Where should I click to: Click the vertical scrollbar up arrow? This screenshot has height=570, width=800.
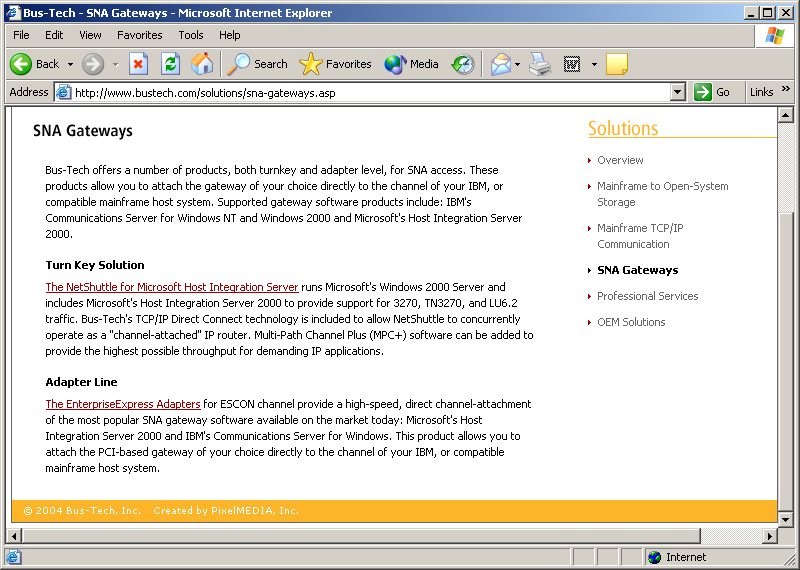[785, 115]
